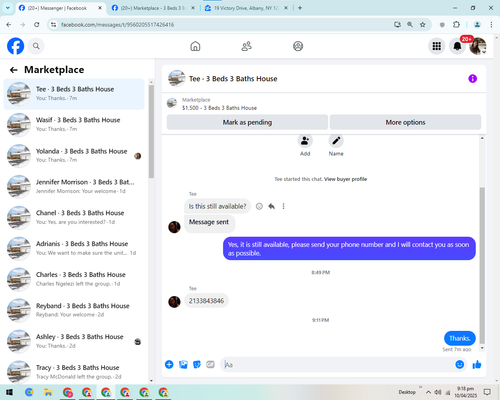Open Adrianis conversation
The height and width of the screenshot is (400, 500).
pyautogui.click(x=74, y=248)
